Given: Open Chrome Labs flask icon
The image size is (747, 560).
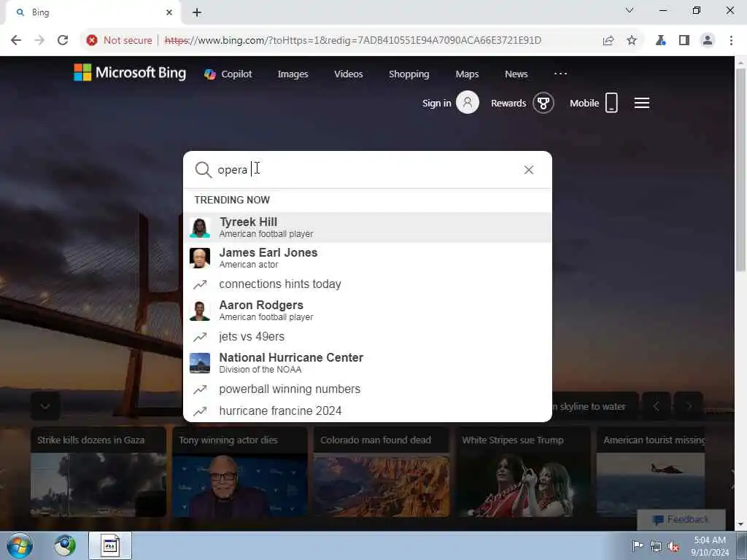Looking at the screenshot, I should coord(660,41).
